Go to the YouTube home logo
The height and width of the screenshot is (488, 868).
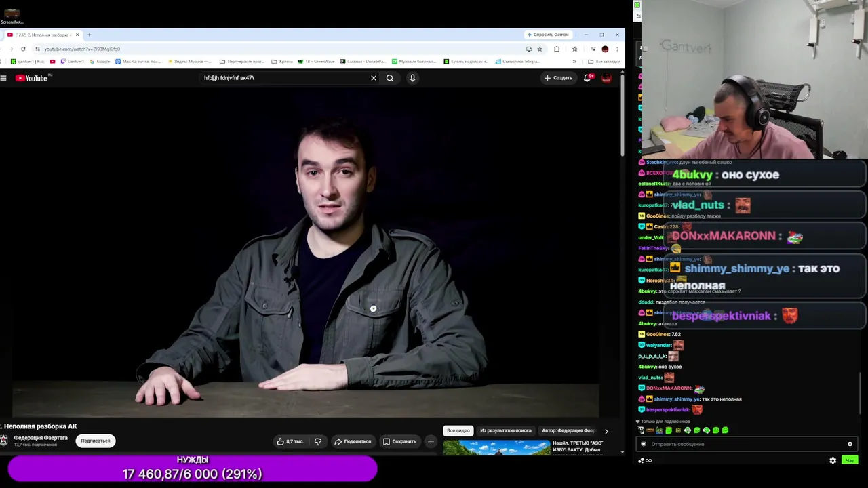click(x=33, y=78)
